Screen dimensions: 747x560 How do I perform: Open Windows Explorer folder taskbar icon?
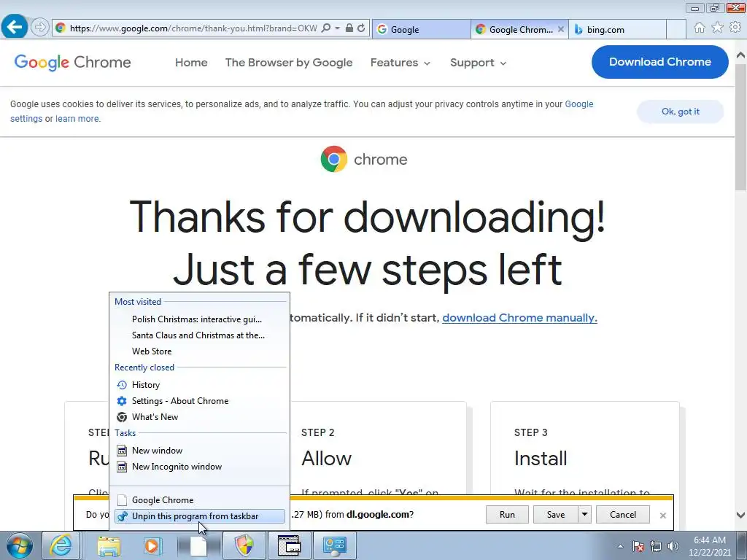pos(109,545)
